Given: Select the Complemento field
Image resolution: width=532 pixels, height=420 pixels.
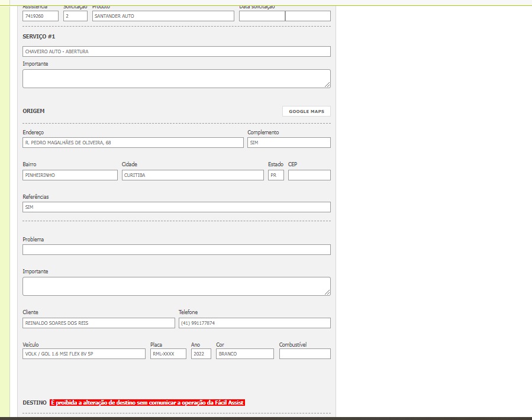Looking at the screenshot, I should click(289, 143).
